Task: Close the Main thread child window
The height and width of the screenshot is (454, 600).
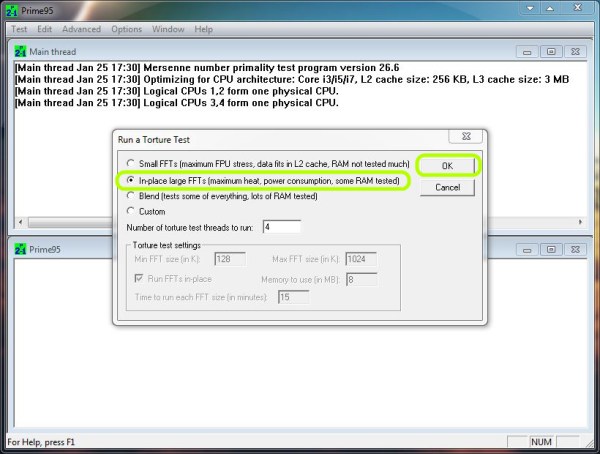Action: pos(575,52)
